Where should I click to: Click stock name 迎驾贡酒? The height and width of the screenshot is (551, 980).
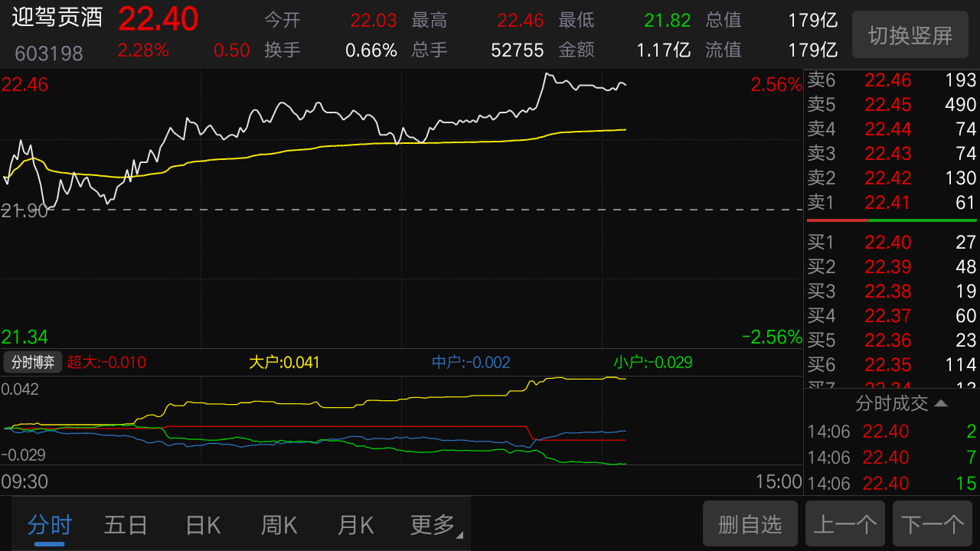click(57, 18)
